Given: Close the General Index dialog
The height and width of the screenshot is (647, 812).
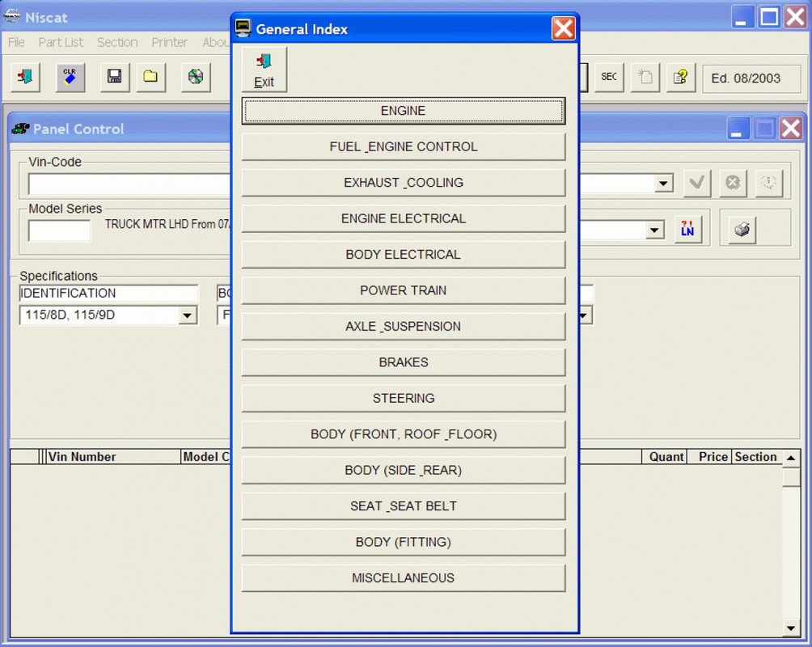Looking at the screenshot, I should click(x=564, y=28).
